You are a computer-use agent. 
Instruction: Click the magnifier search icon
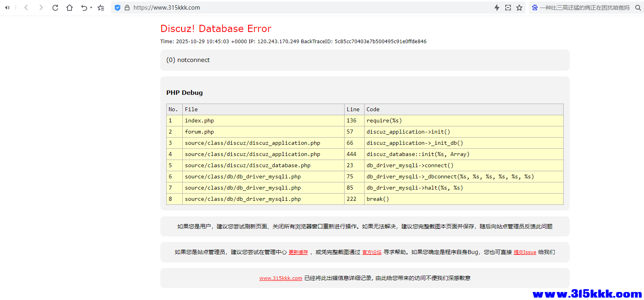tap(638, 8)
